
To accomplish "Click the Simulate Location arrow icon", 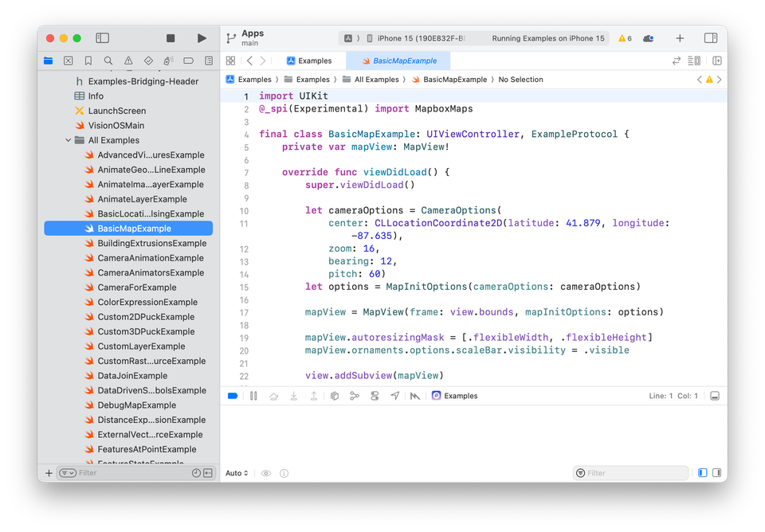I will [x=395, y=396].
